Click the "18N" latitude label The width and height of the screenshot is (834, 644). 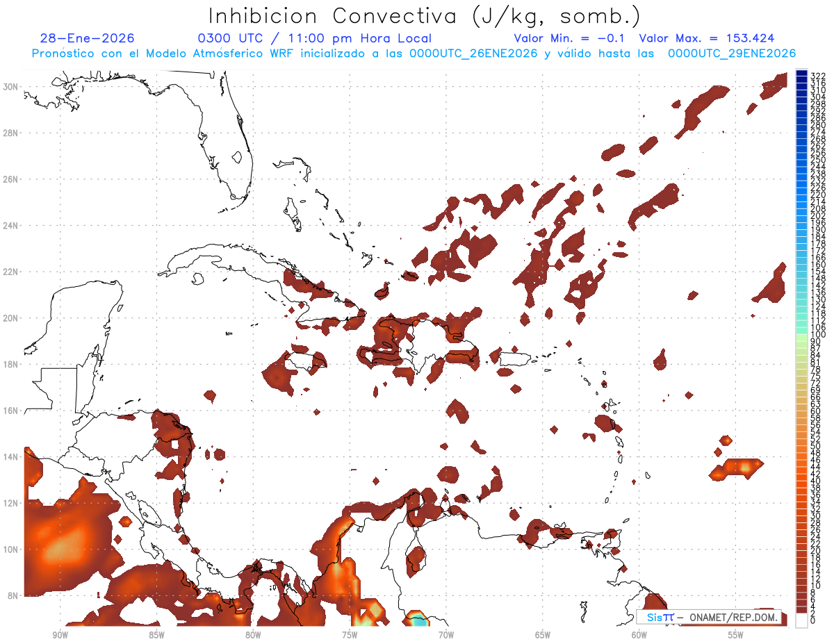[x=10, y=364]
